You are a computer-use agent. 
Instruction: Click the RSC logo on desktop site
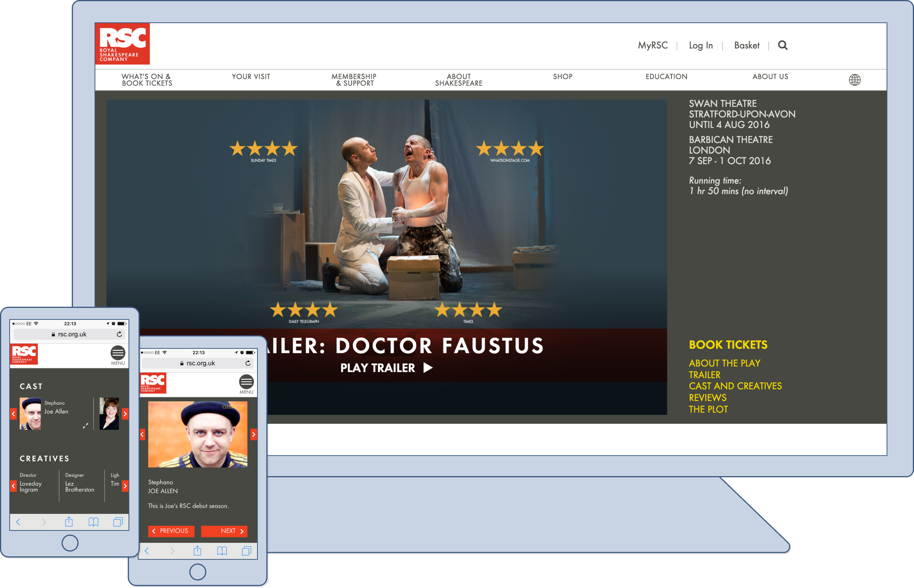pyautogui.click(x=122, y=44)
